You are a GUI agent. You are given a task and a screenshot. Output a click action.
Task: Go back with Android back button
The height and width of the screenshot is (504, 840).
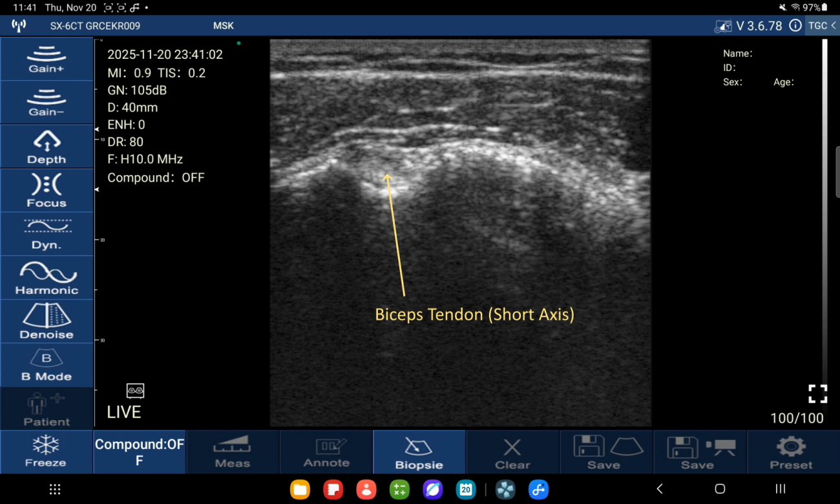pyautogui.click(x=659, y=488)
